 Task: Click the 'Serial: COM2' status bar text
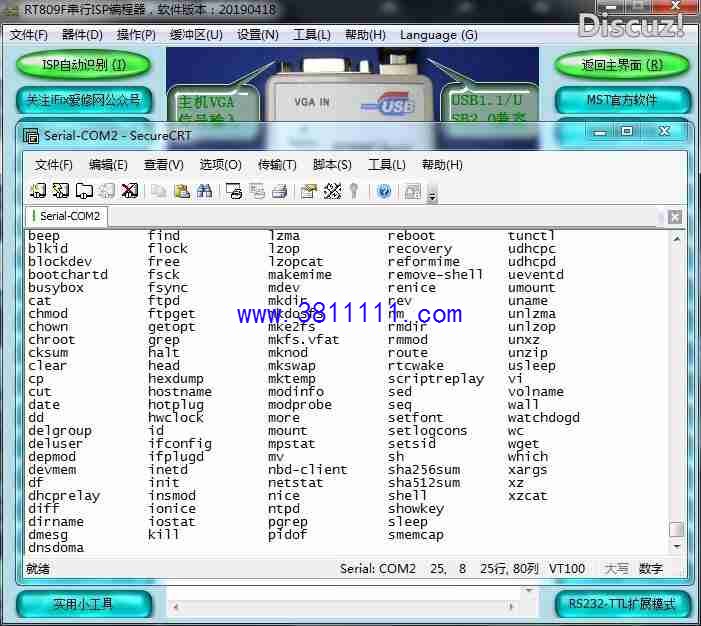pyautogui.click(x=378, y=569)
